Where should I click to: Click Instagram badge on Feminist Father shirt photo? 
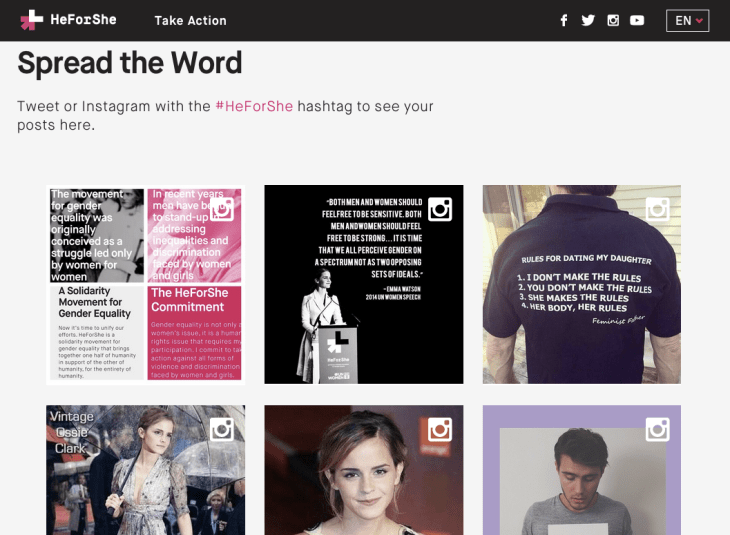(658, 209)
